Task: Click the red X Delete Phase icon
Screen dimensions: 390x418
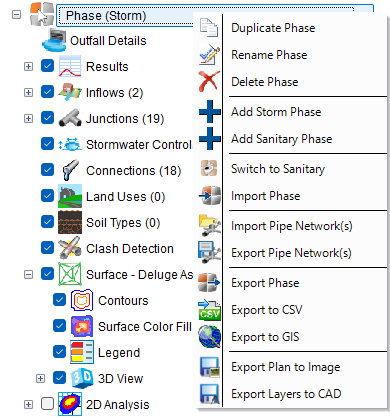Action: coord(209,81)
